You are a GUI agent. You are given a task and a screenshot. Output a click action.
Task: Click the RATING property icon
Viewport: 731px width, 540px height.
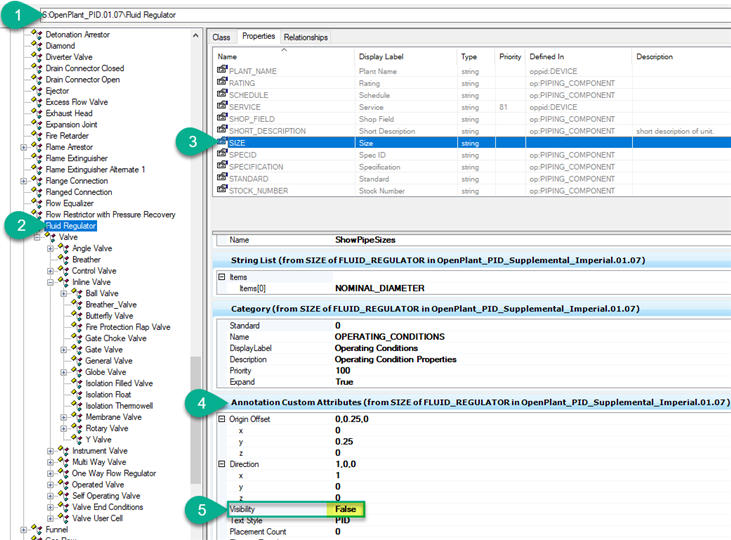point(222,82)
